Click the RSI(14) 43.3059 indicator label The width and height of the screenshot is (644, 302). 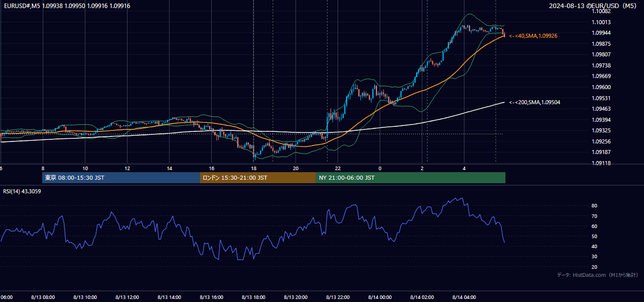(22, 191)
